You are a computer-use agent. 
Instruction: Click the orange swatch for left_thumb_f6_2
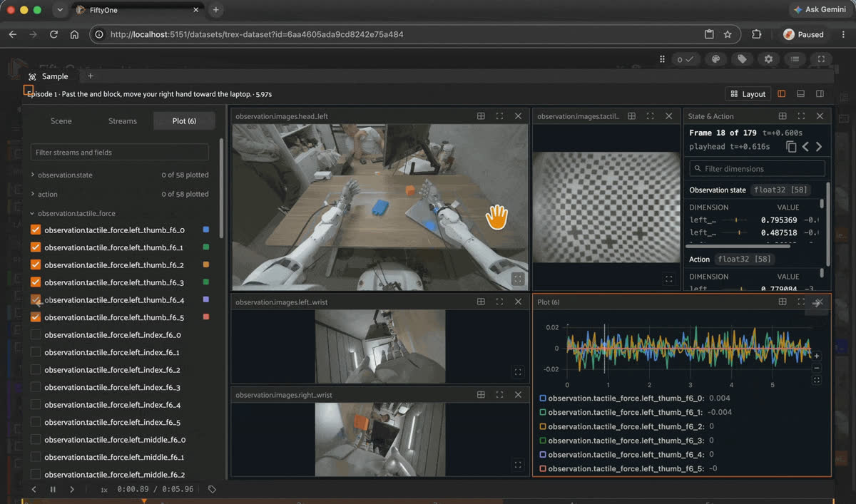coord(206,264)
